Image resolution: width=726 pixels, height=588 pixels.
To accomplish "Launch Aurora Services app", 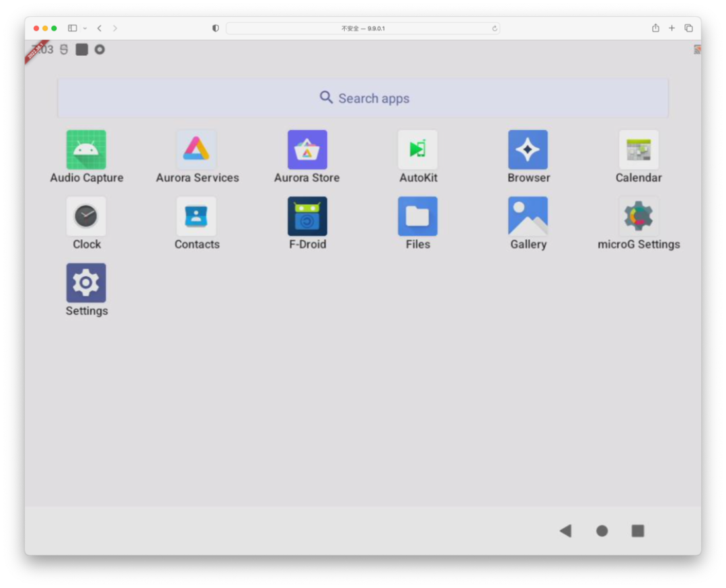I will [x=196, y=150].
